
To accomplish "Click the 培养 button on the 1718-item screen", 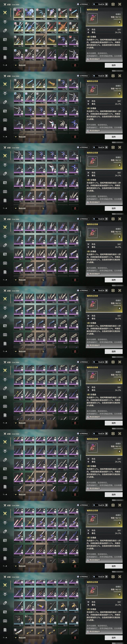I will (114, 638).
